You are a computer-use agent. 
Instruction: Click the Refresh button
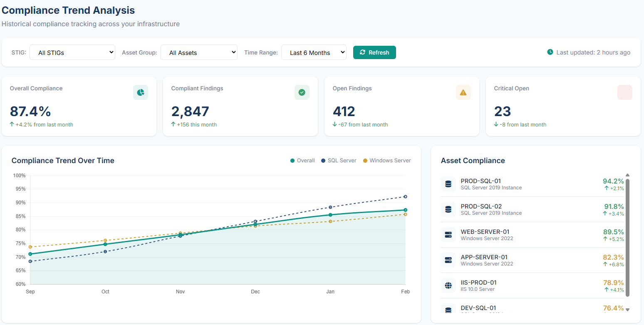coord(374,52)
